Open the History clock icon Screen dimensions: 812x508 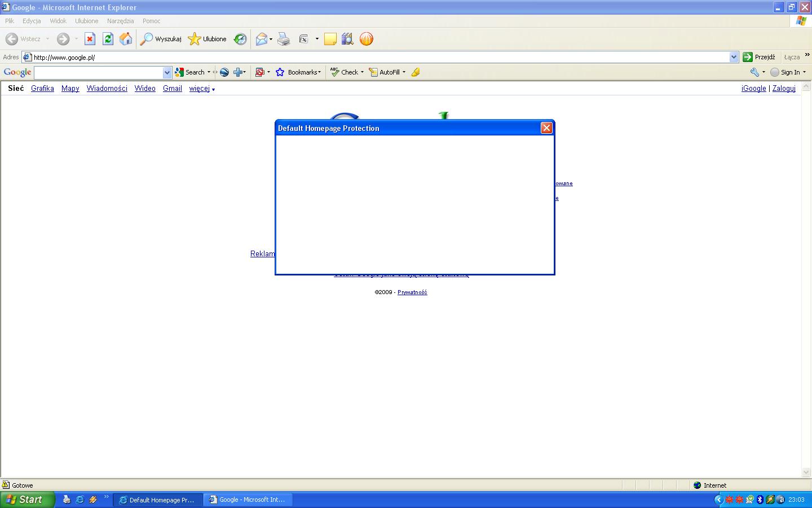pos(240,39)
